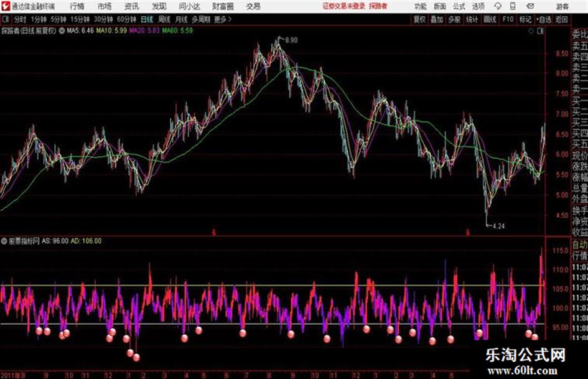Screen dimensions: 588x379
Task: Expand the 更多 period options
Action: (223, 19)
